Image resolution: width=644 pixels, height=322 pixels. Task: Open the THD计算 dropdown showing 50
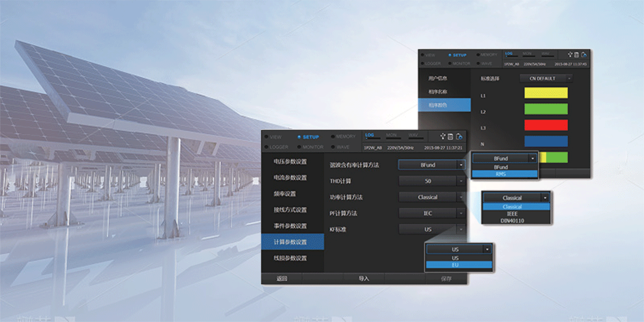(x=431, y=181)
